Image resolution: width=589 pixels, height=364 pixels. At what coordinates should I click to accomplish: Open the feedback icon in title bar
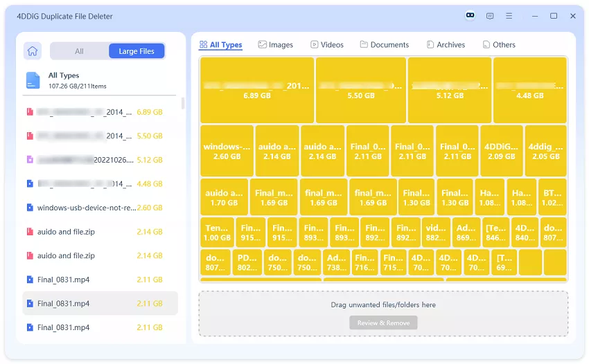click(x=489, y=16)
